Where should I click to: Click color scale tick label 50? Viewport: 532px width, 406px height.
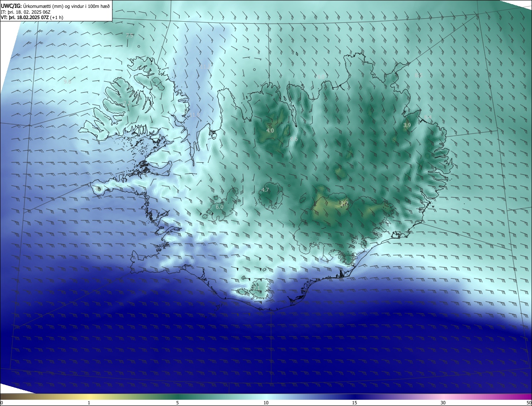529,403
